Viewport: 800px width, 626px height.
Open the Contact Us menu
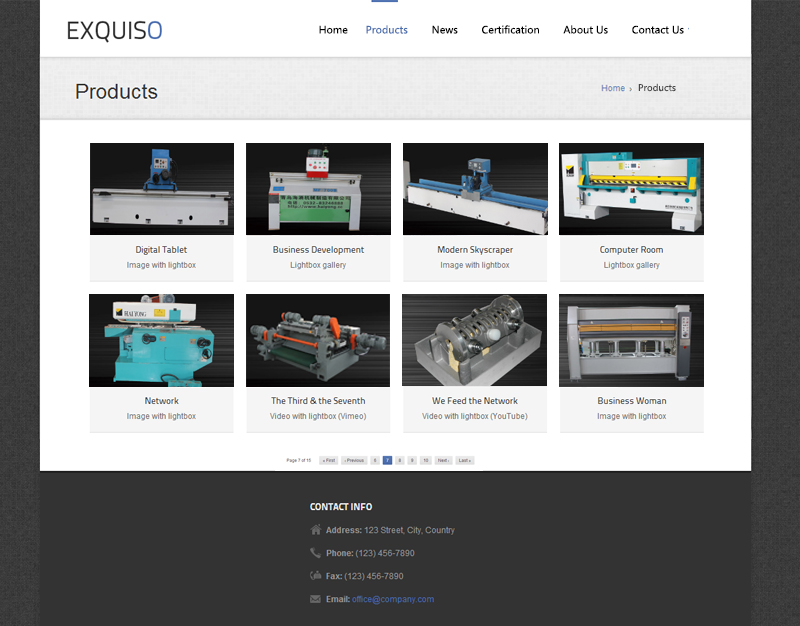pos(657,30)
